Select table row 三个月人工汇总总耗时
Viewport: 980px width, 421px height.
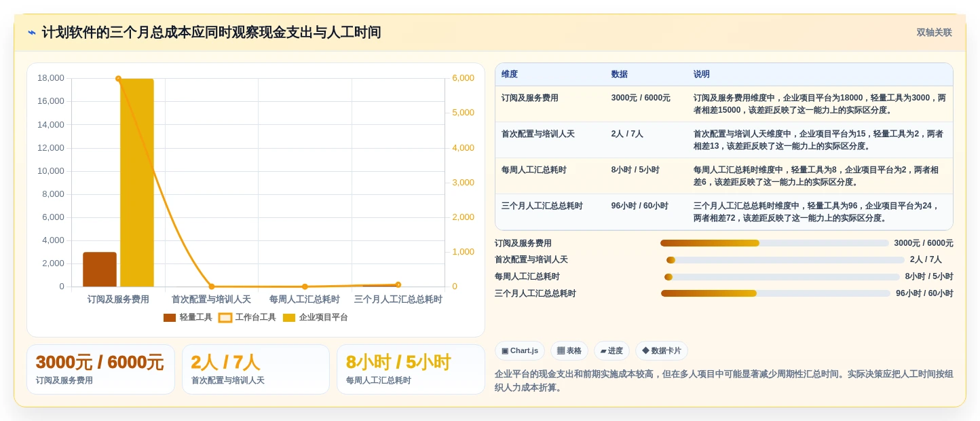point(724,212)
